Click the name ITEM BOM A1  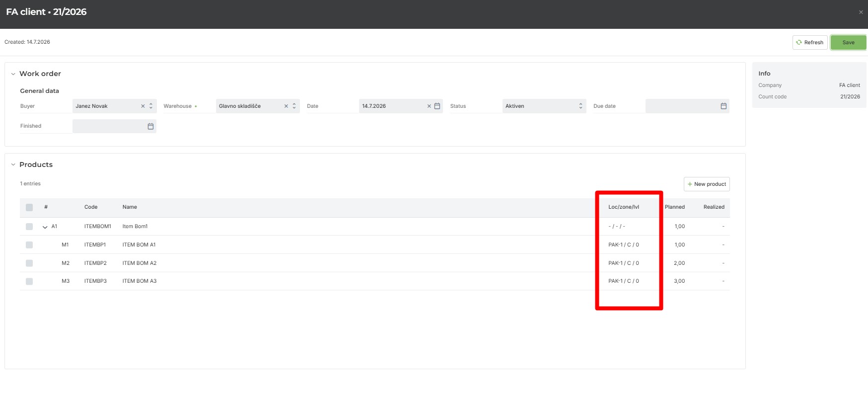[x=139, y=245]
